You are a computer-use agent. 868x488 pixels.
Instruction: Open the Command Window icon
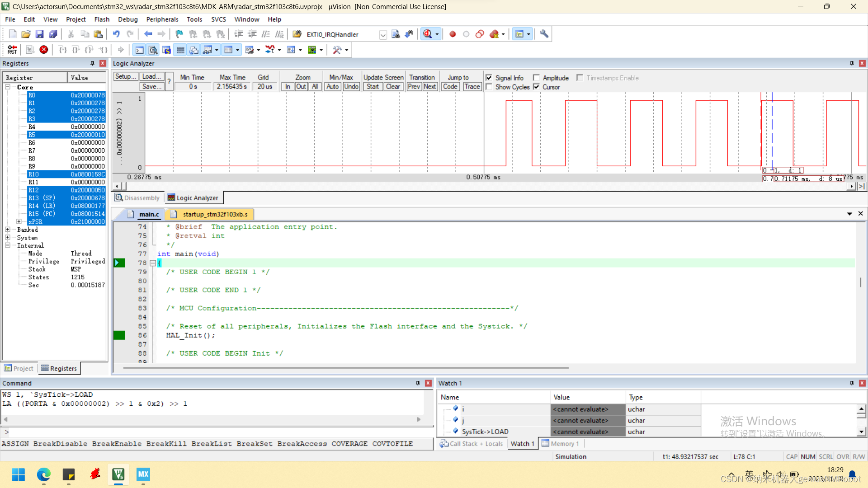tap(139, 50)
